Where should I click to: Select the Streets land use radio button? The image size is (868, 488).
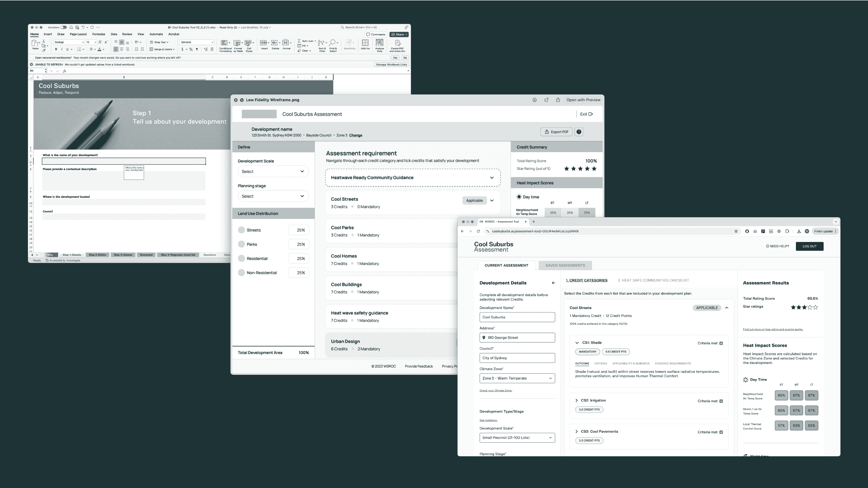tap(241, 230)
